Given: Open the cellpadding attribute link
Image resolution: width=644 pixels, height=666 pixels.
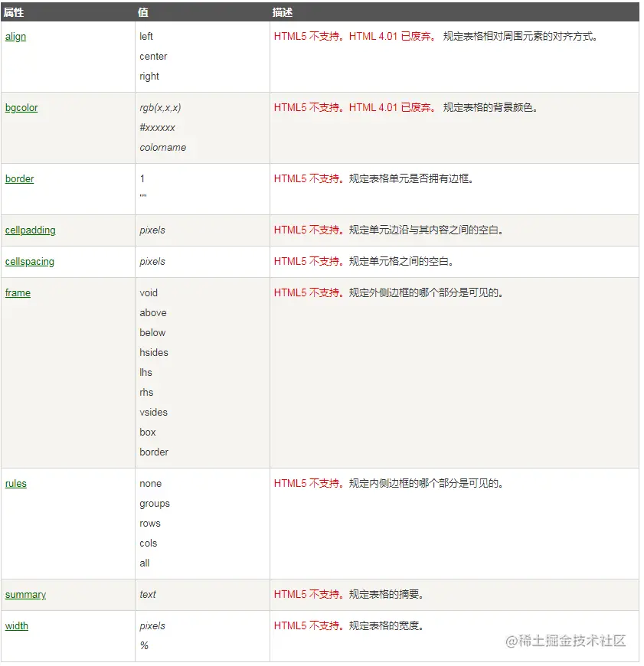Looking at the screenshot, I should [x=30, y=230].
